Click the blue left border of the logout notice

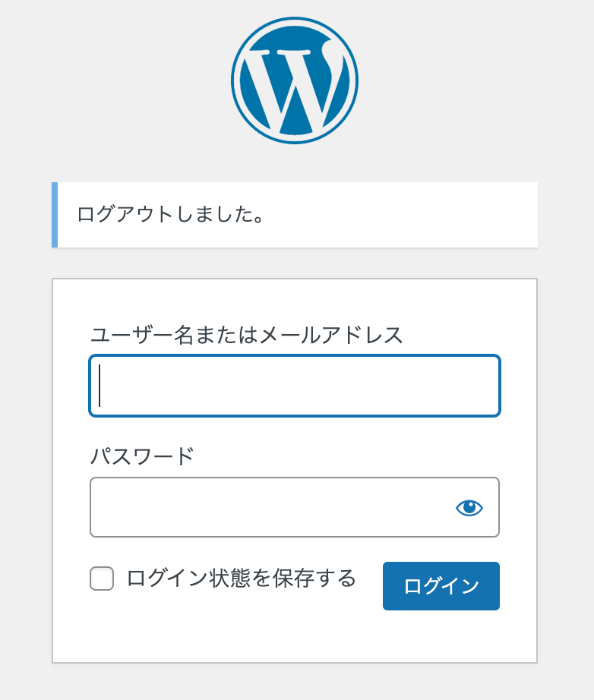point(55,215)
